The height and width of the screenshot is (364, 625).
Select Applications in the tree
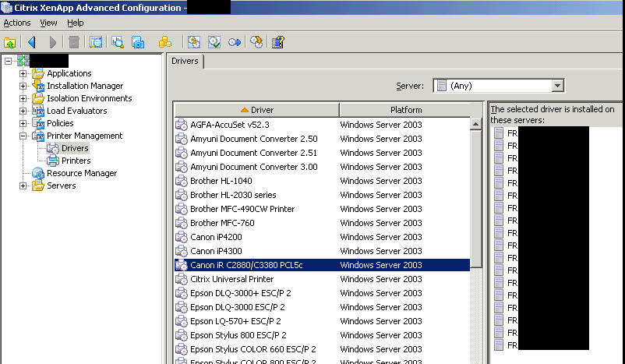pos(69,73)
